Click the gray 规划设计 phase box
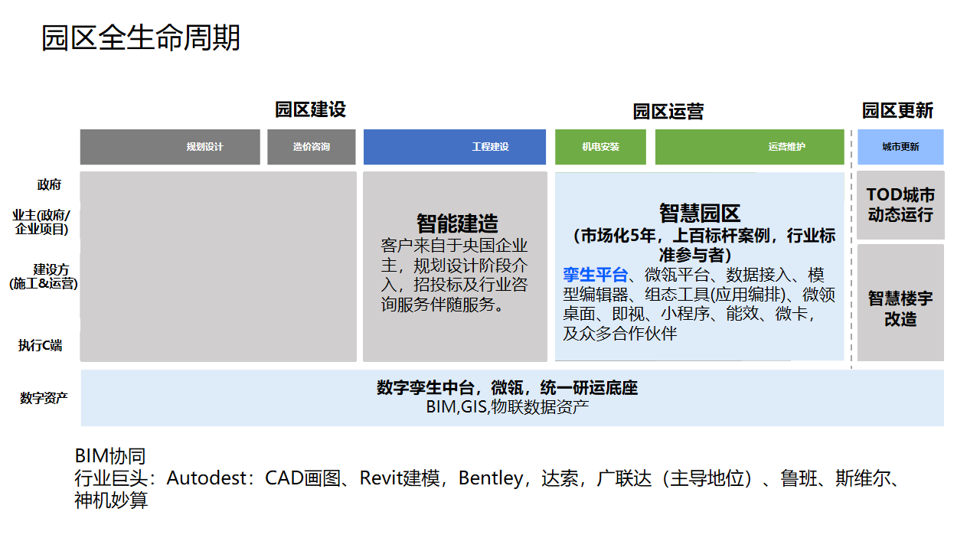This screenshot has height=551, width=980. tap(170, 147)
